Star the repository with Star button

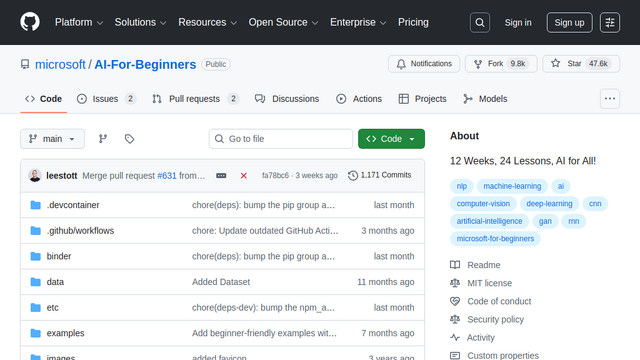pyautogui.click(x=581, y=64)
